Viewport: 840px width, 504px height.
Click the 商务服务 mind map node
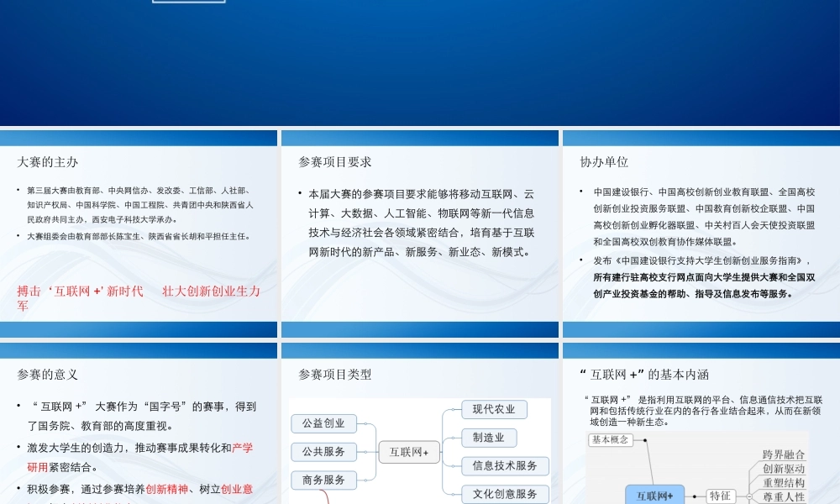[x=323, y=480]
